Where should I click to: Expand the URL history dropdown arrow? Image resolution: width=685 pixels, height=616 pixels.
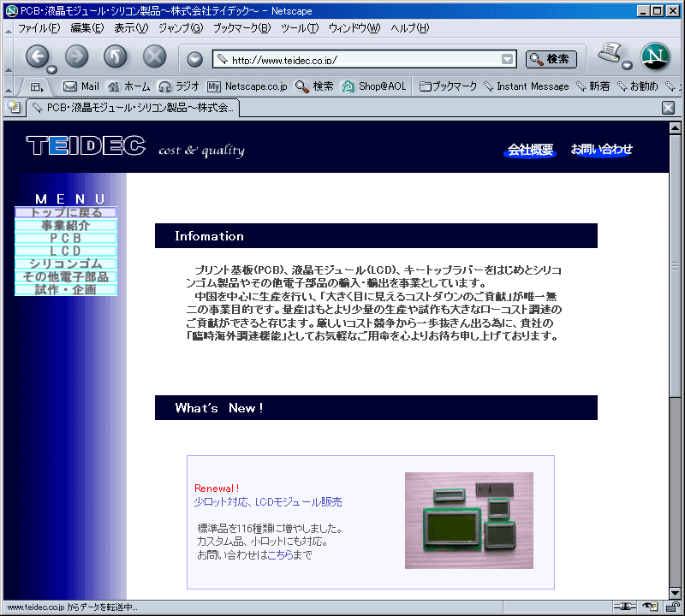[507, 59]
